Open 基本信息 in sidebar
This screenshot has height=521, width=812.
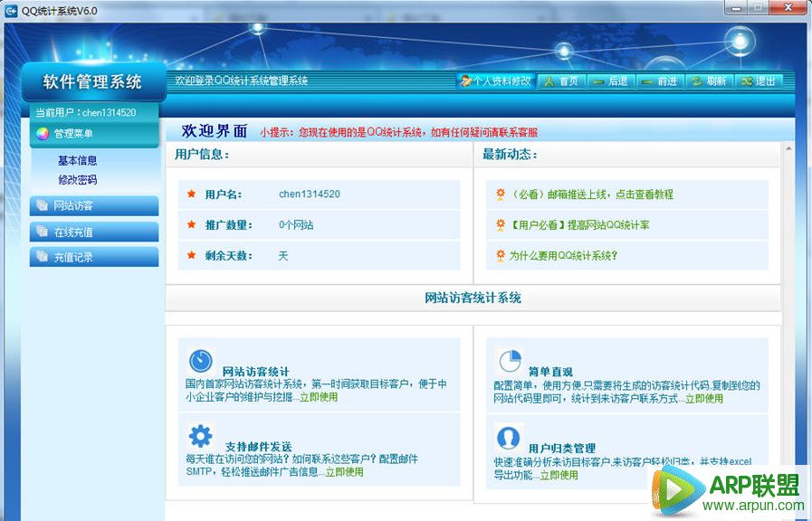78,161
